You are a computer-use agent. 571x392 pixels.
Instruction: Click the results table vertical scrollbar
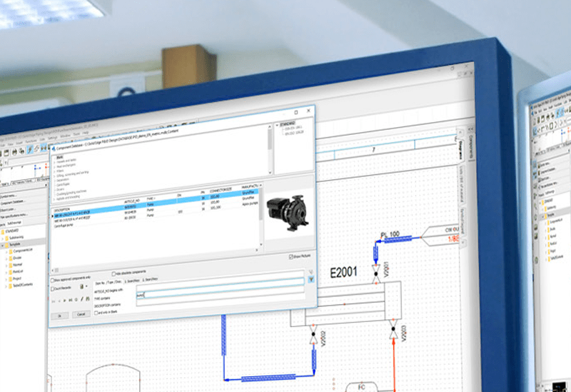click(261, 214)
